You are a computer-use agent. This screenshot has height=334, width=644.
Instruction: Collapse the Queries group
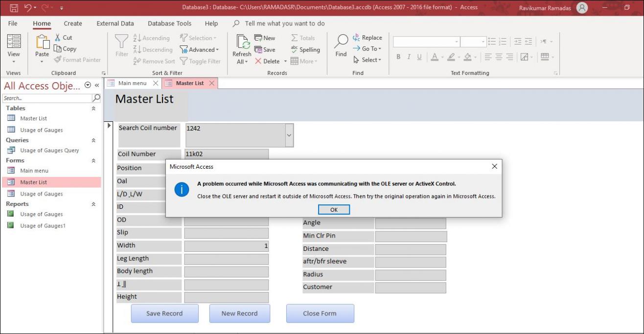[93, 140]
